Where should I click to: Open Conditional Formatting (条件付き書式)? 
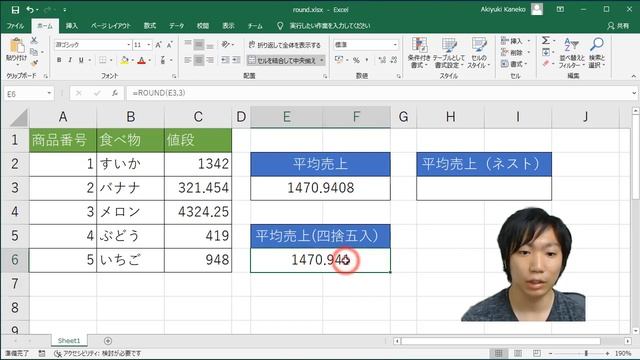coord(419,53)
